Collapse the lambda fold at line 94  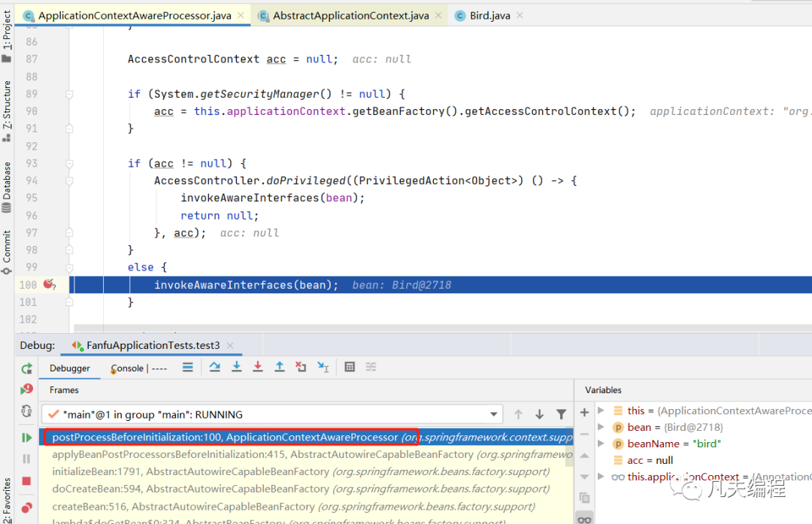[69, 180]
